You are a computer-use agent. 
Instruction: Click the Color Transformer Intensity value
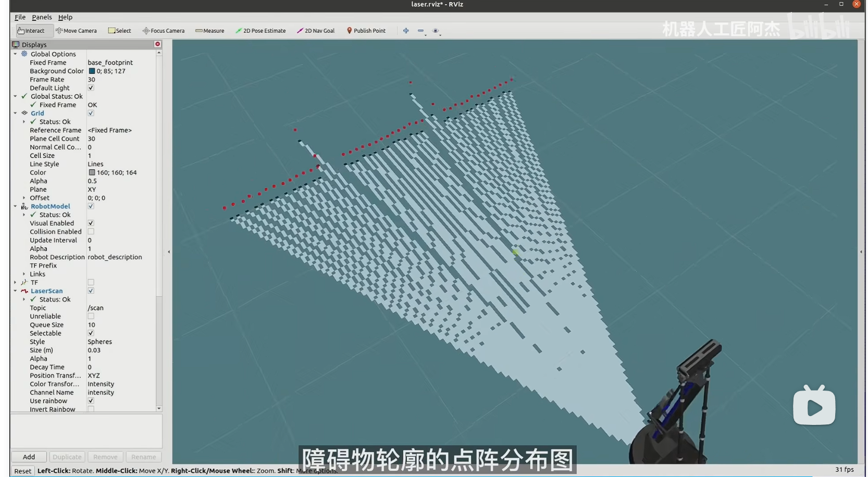(101, 384)
